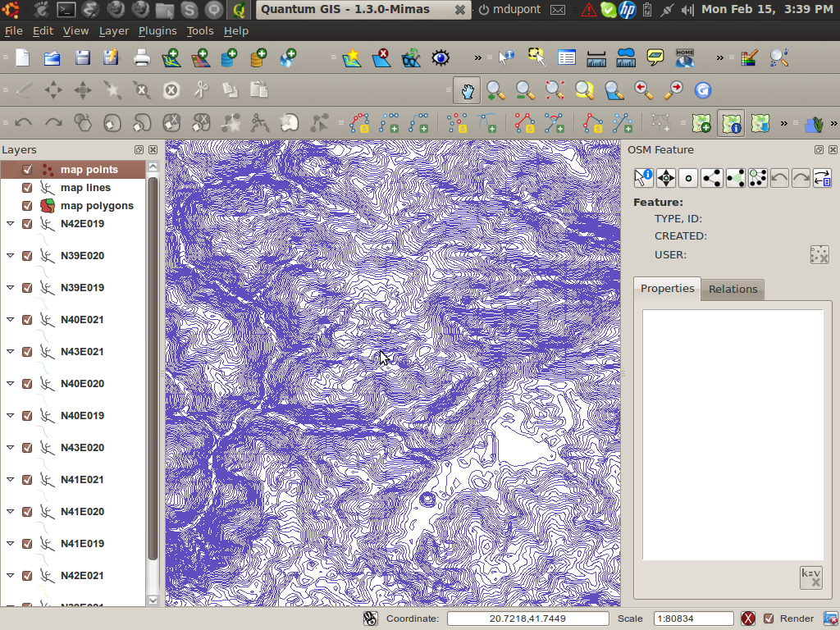Click the Add Raster Layer icon
The image size is (840, 630).
coord(200,57)
